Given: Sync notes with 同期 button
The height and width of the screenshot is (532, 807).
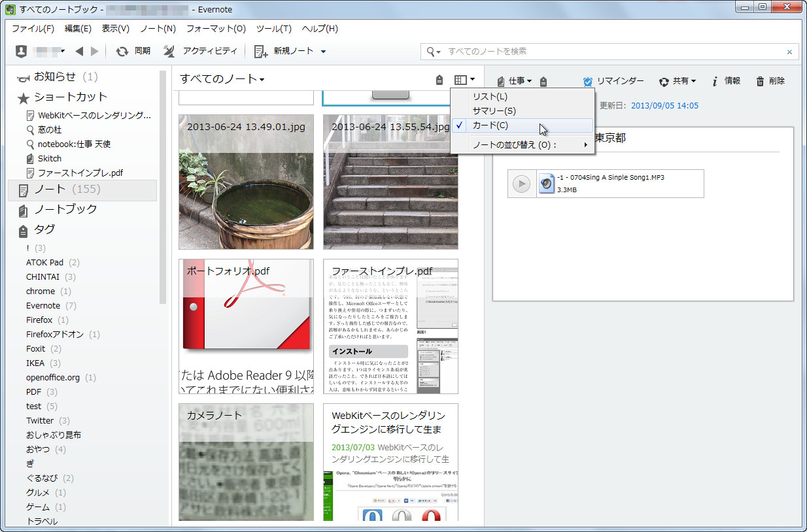Looking at the screenshot, I should (133, 51).
